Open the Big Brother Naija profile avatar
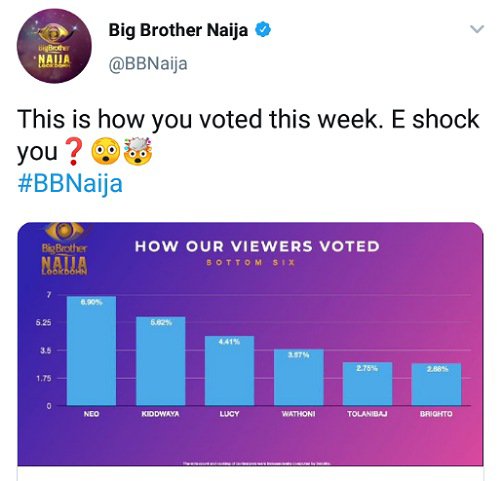Screen dimensions: 500x481 54,46
